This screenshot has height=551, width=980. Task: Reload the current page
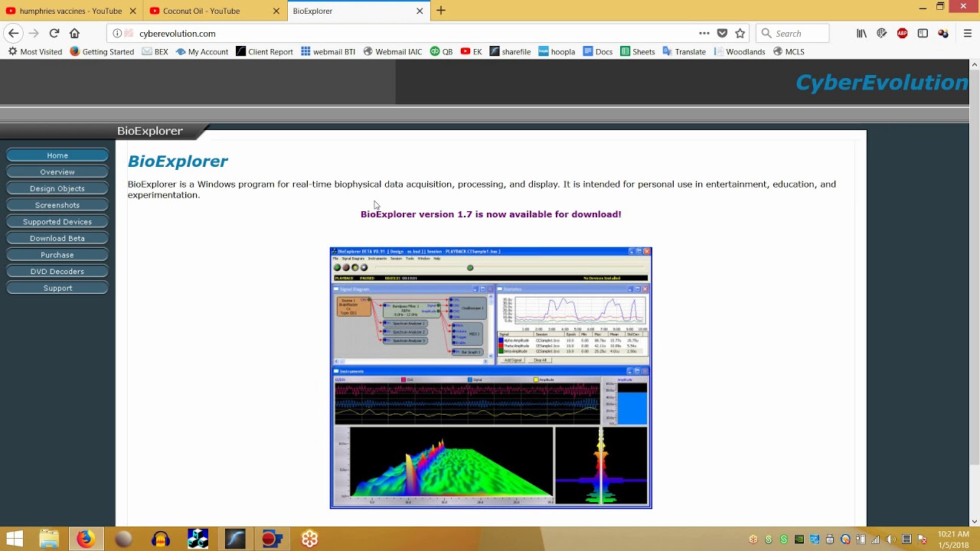54,34
